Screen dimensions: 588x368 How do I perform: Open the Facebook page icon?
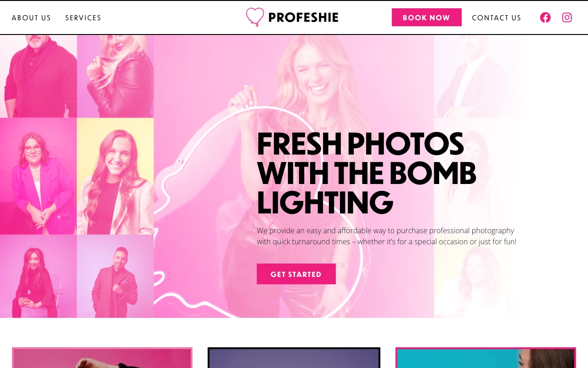tap(545, 17)
